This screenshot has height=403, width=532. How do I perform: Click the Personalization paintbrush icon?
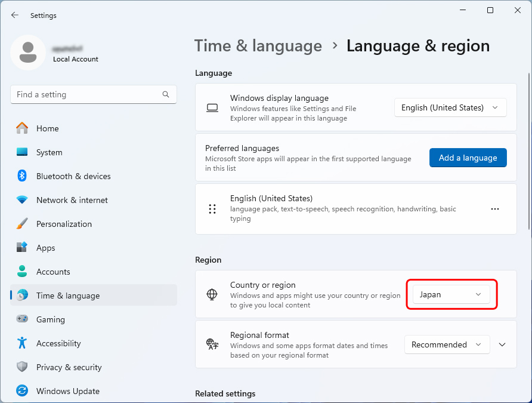[22, 224]
